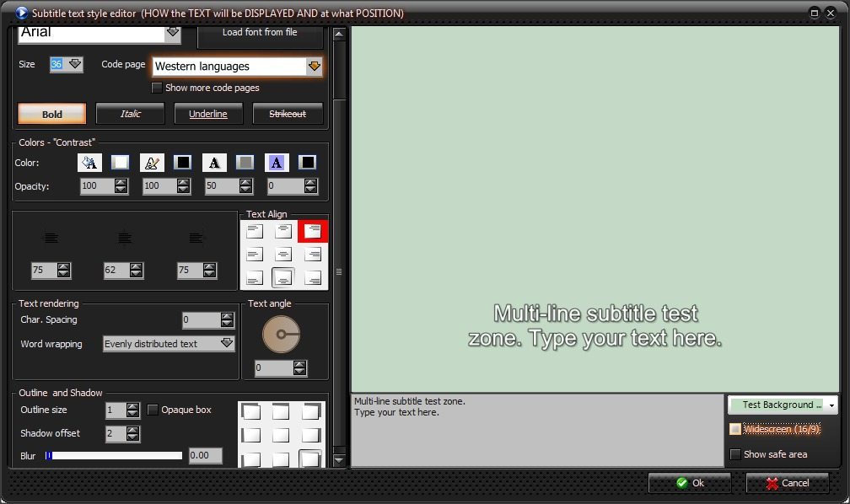Expand the Word wrapping dropdown
The width and height of the screenshot is (850, 504).
pos(226,344)
